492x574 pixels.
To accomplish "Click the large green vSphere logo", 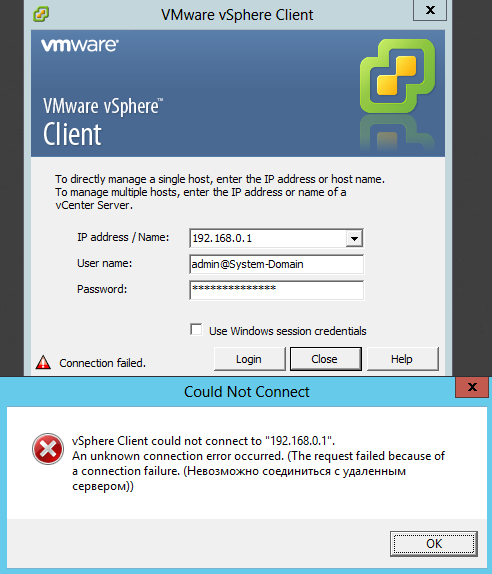I will (x=398, y=76).
